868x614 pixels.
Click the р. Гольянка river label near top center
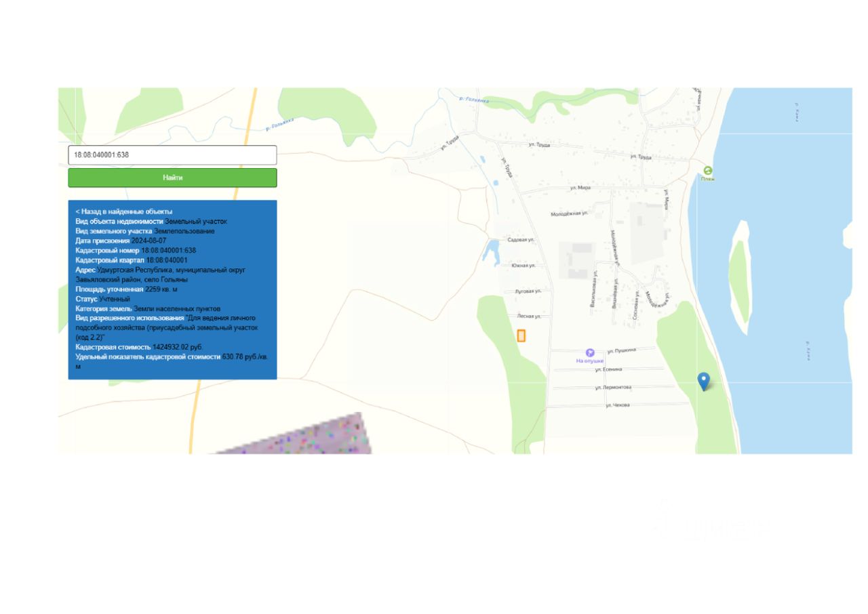474,100
